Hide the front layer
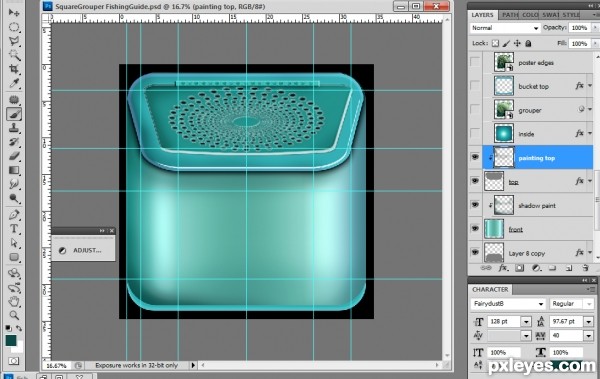600x379 pixels. (x=475, y=229)
